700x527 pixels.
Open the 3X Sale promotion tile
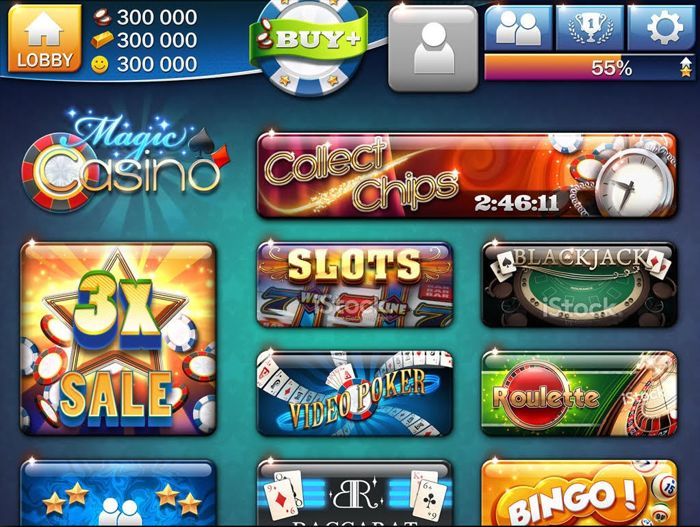coord(118,339)
